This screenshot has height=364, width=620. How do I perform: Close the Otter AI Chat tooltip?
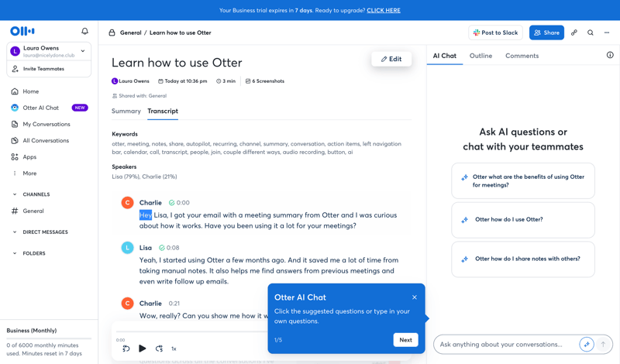415,297
